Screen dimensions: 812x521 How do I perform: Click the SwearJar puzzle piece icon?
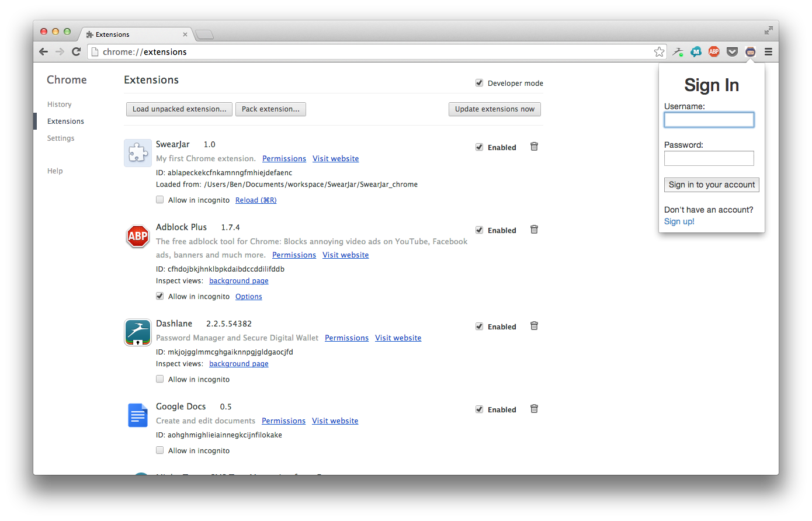138,153
